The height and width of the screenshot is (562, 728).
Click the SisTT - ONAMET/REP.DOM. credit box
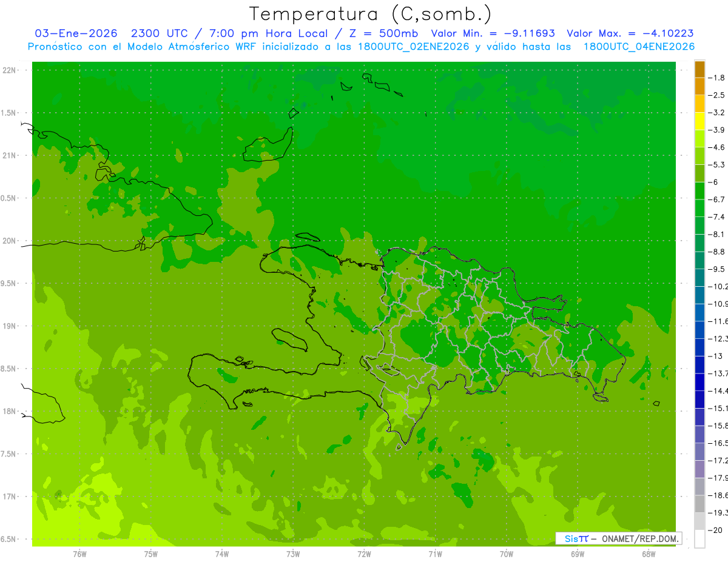point(619,538)
